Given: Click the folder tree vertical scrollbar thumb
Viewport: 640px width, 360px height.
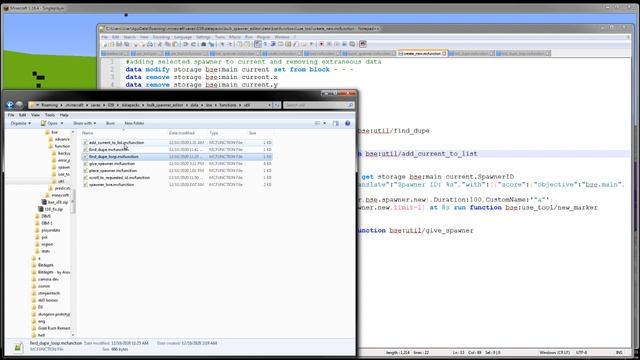Looking at the screenshot, I should [73, 201].
